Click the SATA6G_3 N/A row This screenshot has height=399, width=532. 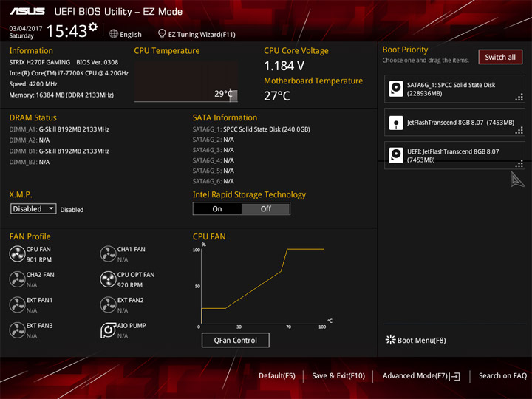click(x=214, y=150)
